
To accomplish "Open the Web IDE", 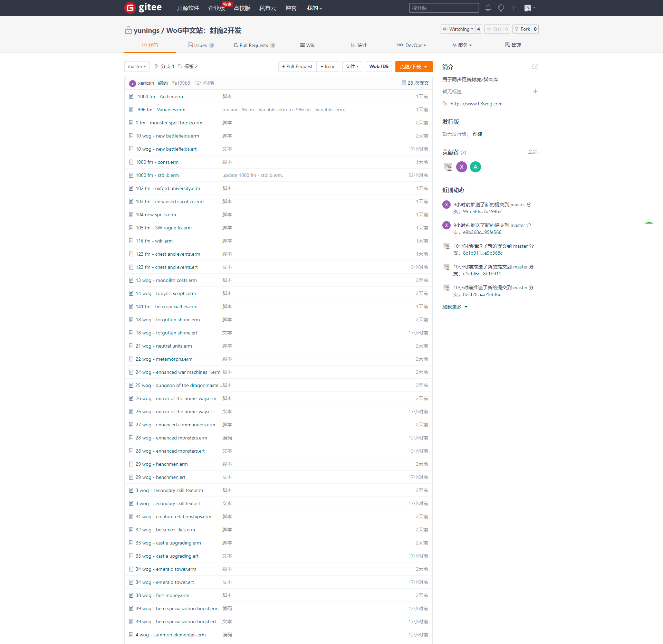I will coord(379,66).
